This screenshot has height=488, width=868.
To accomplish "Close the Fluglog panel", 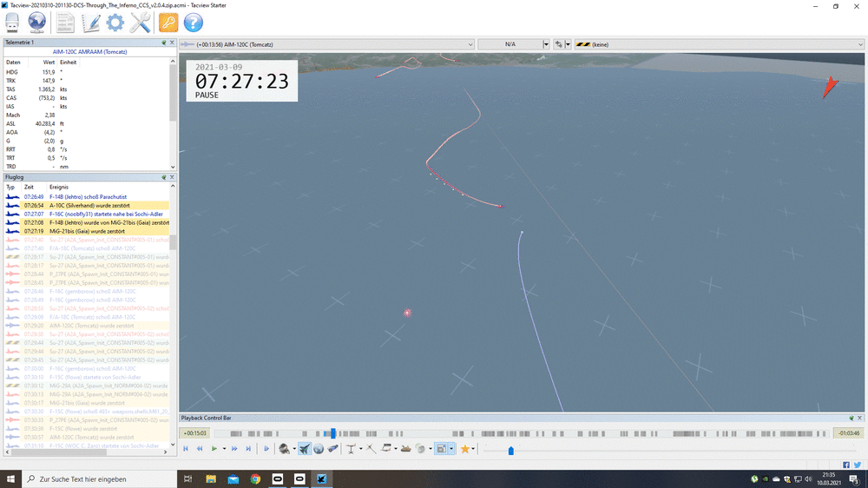I will (x=172, y=177).
